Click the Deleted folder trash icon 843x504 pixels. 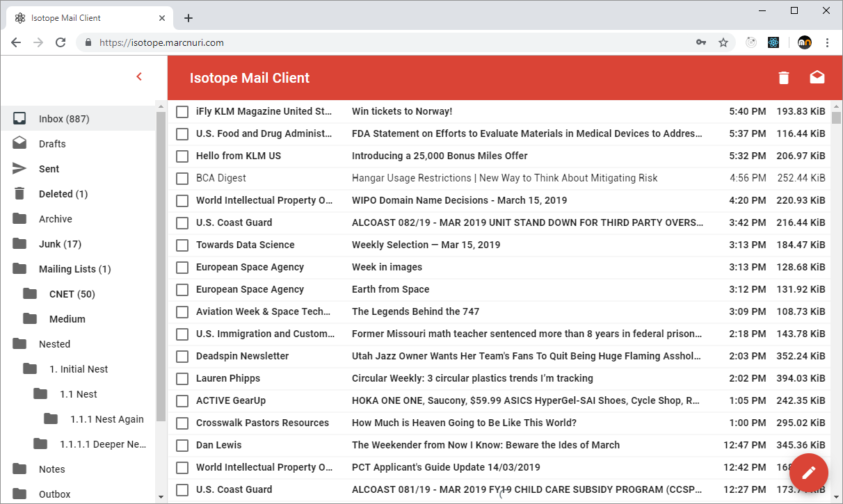(x=19, y=193)
